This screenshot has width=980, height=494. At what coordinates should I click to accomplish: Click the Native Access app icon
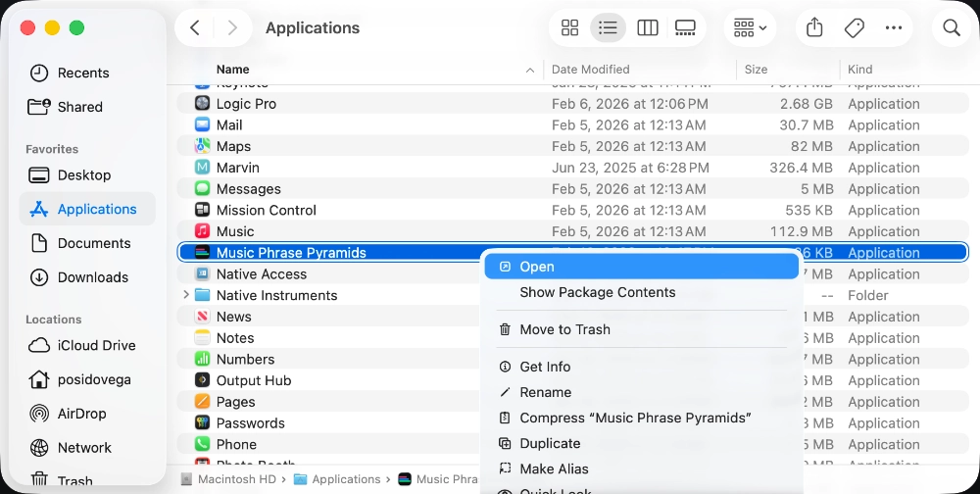tap(202, 273)
